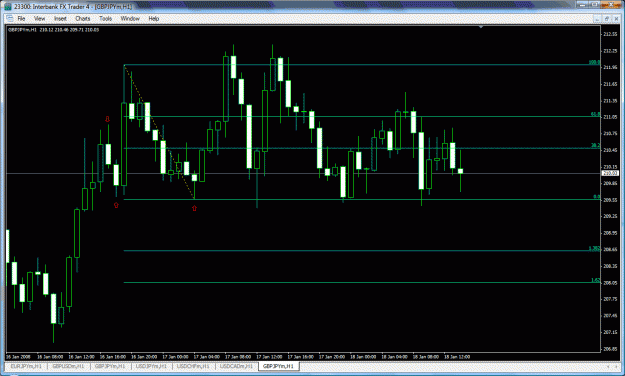This screenshot has width=625, height=376.
Task: Close the chart child window in menu bar
Action: [x=616, y=18]
